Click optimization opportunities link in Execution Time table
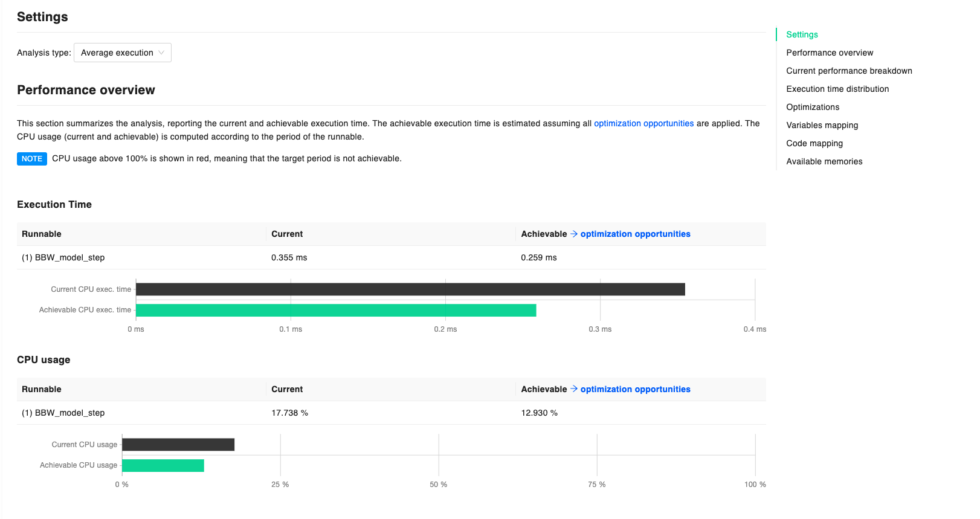Screen dimensions: 980x519 [x=635, y=234]
